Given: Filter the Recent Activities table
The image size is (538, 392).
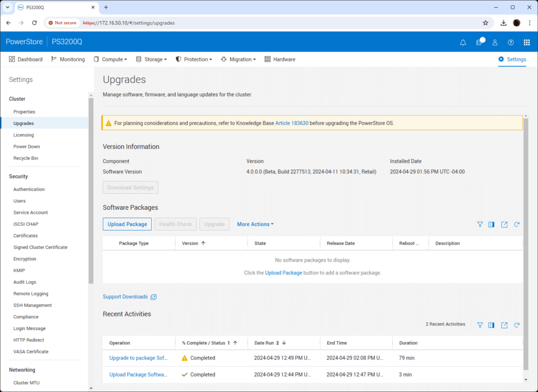Looking at the screenshot, I should point(480,325).
